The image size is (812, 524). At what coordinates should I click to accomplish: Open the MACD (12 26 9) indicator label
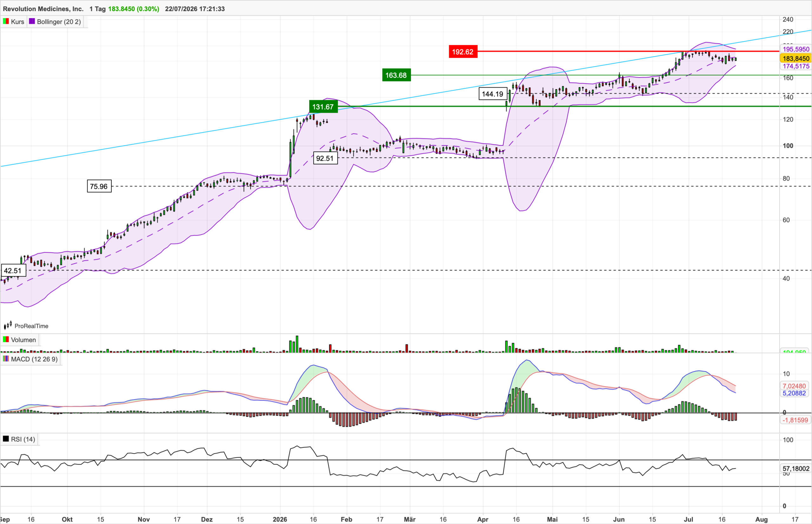pyautogui.click(x=34, y=359)
